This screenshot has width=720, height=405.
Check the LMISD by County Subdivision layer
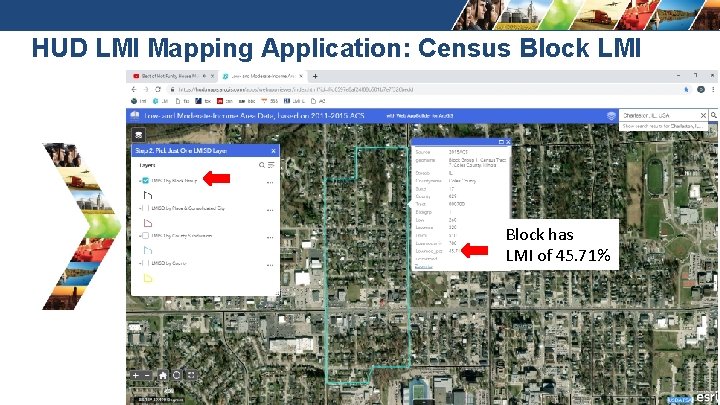click(146, 236)
